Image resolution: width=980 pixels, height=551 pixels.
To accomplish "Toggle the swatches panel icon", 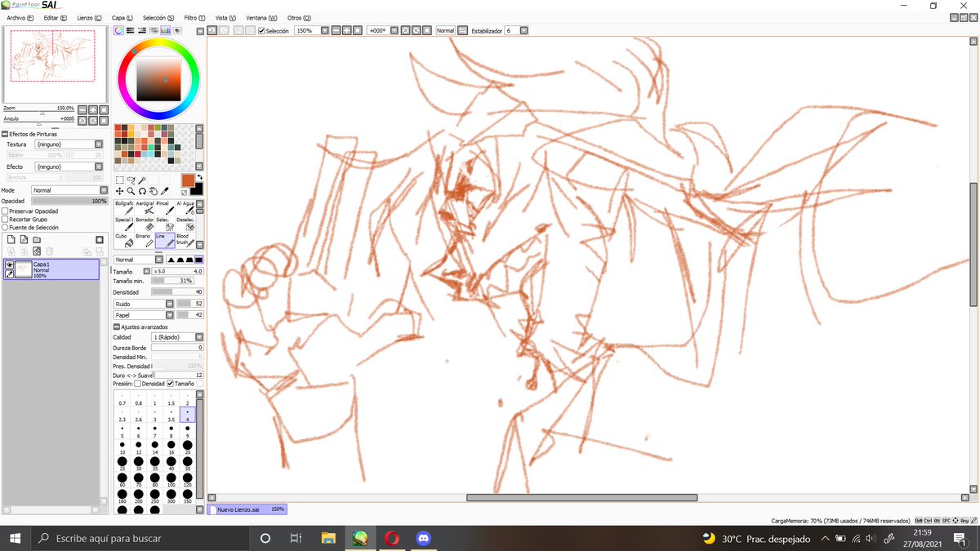I will tap(165, 30).
